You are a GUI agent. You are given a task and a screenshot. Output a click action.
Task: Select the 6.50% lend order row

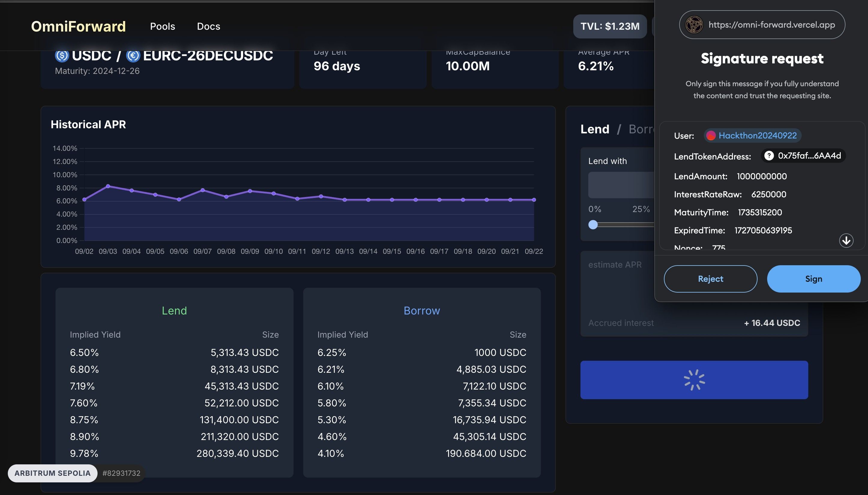[x=174, y=353]
